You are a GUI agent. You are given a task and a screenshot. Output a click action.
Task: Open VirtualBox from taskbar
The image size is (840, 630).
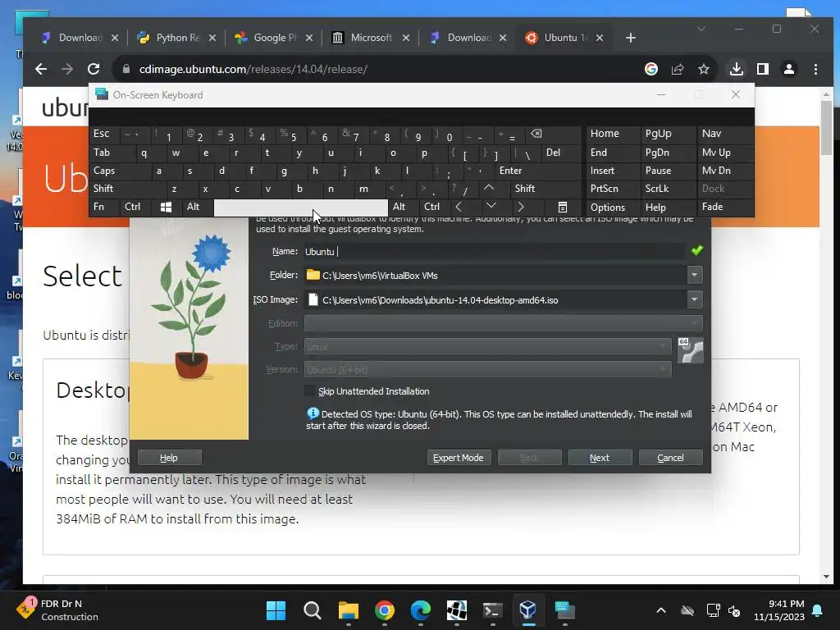tap(528, 610)
